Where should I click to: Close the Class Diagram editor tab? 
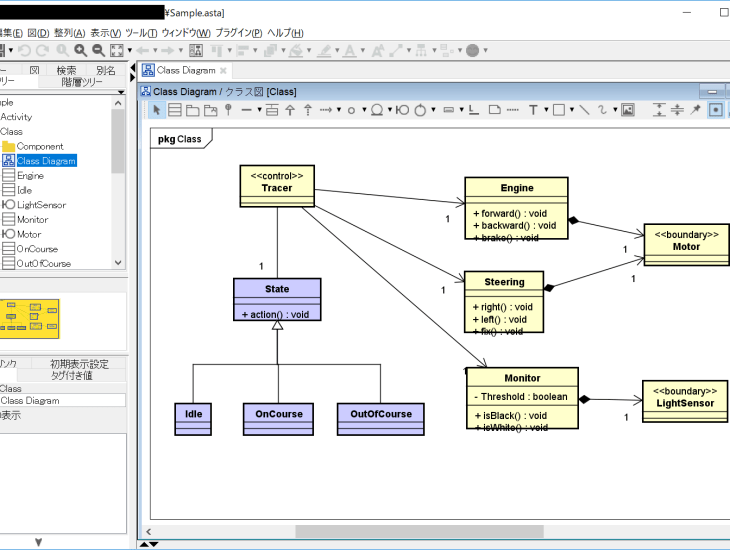point(224,70)
